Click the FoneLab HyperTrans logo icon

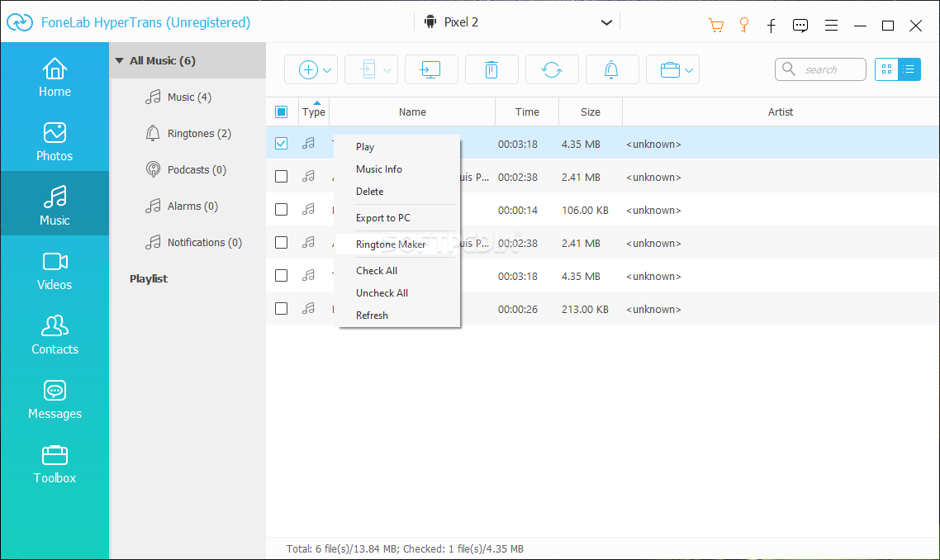pyautogui.click(x=20, y=23)
